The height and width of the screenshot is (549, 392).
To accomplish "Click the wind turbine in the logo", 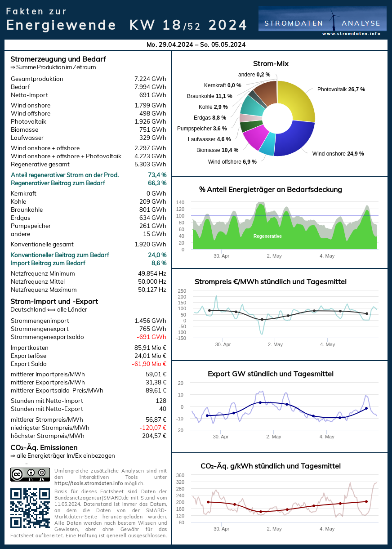I will coord(334,19).
